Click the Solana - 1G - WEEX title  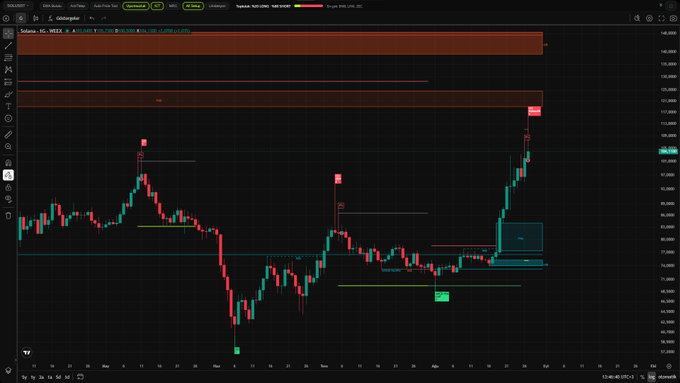tap(41, 31)
